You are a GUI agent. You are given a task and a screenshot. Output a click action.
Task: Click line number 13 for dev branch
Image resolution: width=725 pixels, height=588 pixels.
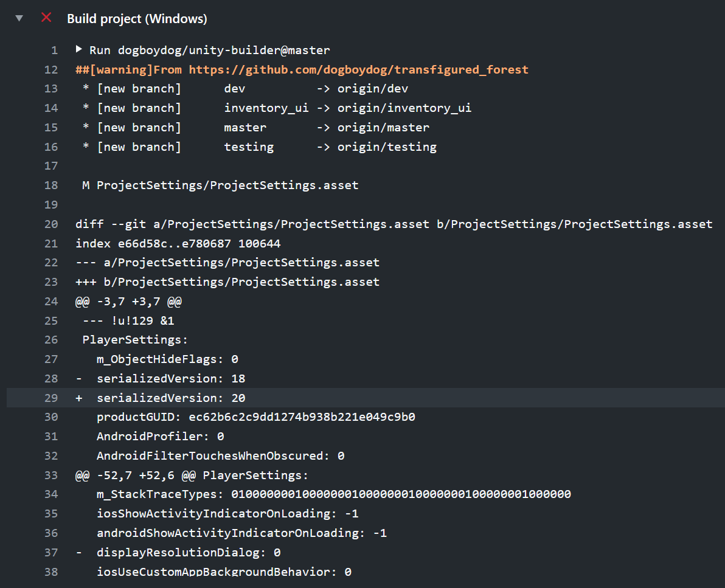pos(51,89)
